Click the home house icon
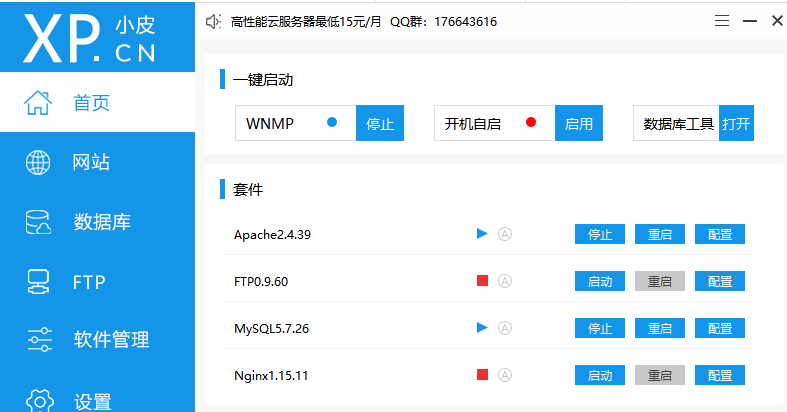The height and width of the screenshot is (412, 787). pyautogui.click(x=38, y=103)
